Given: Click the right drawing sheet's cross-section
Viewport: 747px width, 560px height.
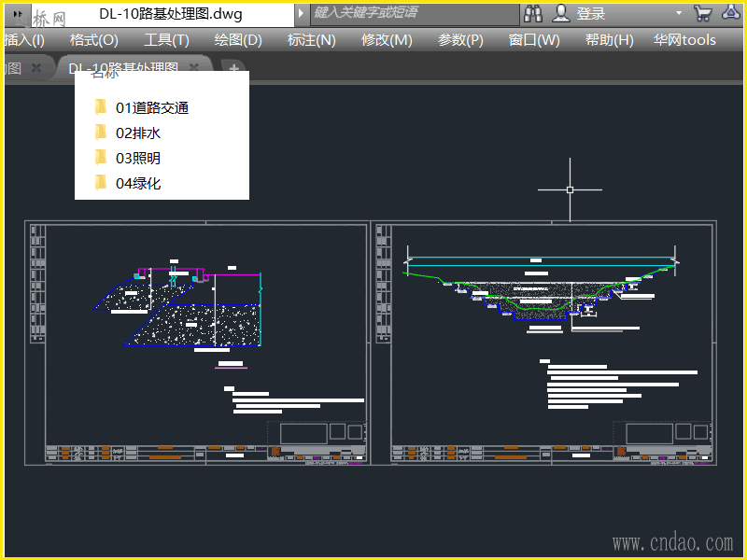Looking at the screenshot, I should pyautogui.click(x=542, y=289).
